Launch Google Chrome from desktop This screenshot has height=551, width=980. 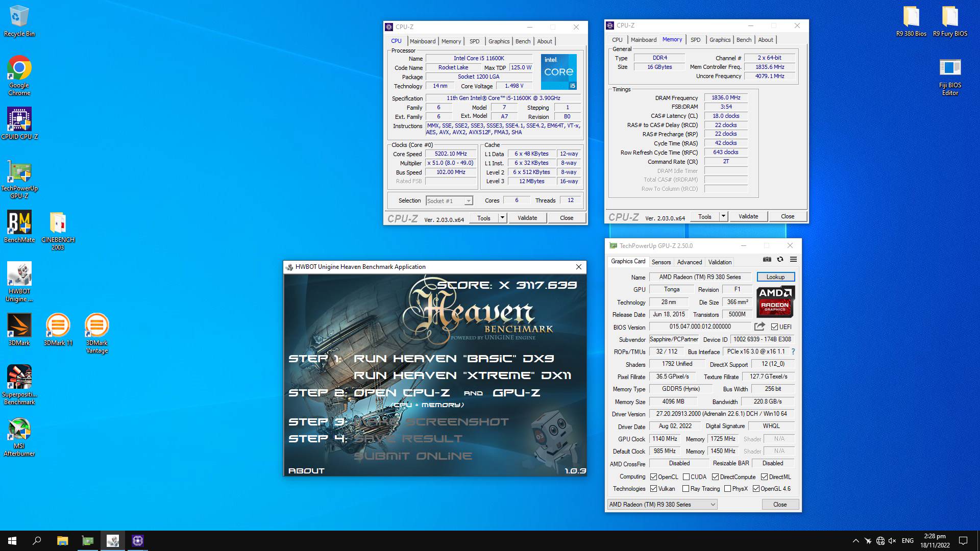19,76
